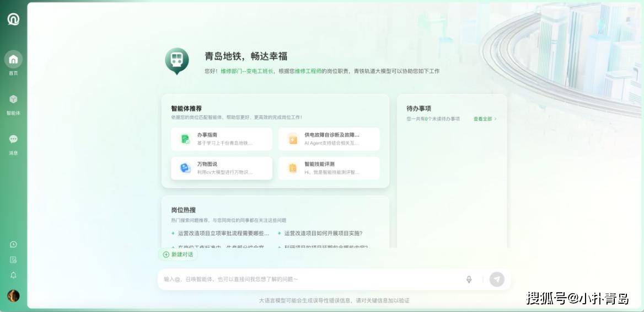
Task: Open the 办事指南 agent card
Action: pyautogui.click(x=222, y=139)
